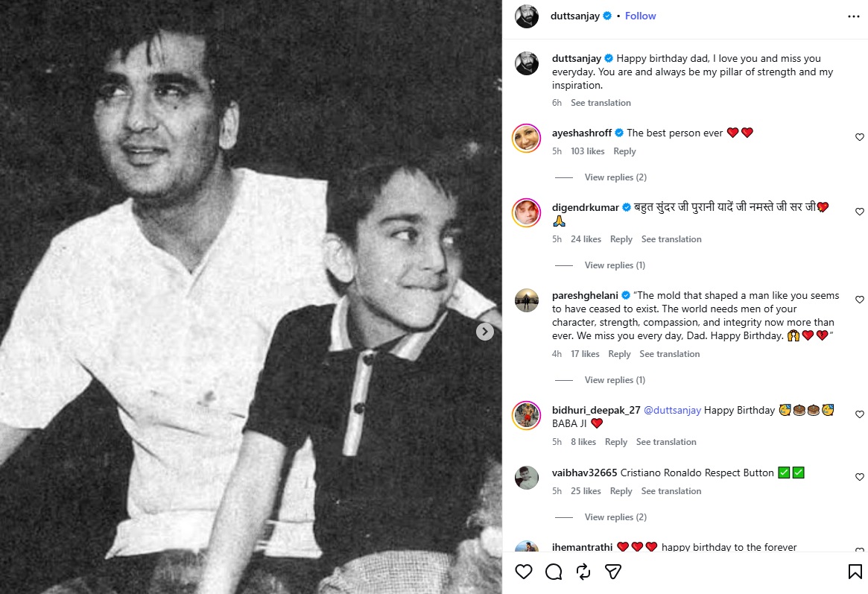Screen dimensions: 868x594
Task: Follow the duttsanjay account
Action: [640, 16]
